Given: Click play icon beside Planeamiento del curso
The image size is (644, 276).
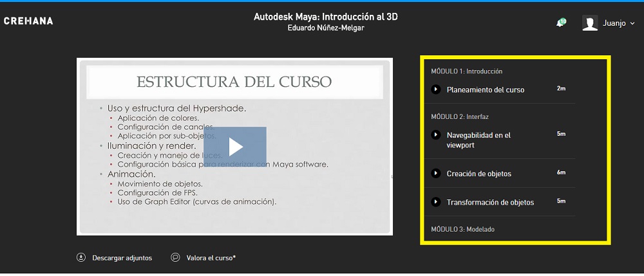Looking at the screenshot, I should pyautogui.click(x=436, y=89).
